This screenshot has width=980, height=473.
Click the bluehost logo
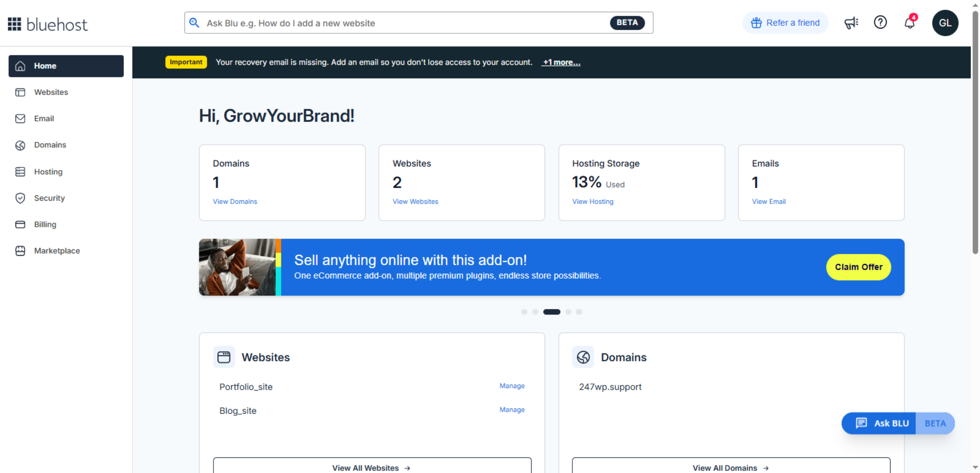tap(47, 24)
